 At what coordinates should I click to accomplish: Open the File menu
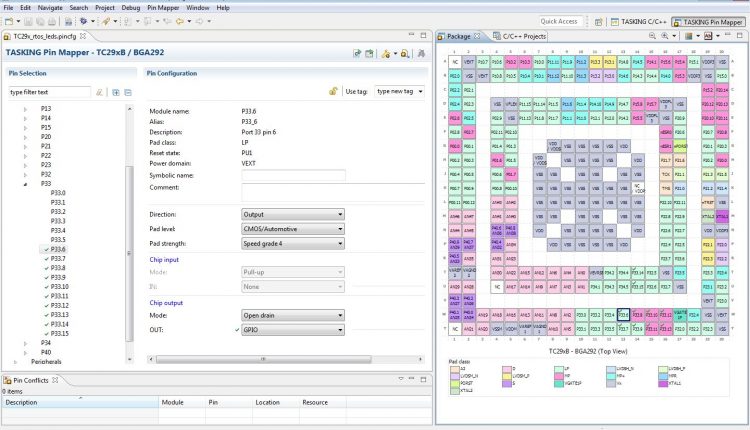[8, 8]
